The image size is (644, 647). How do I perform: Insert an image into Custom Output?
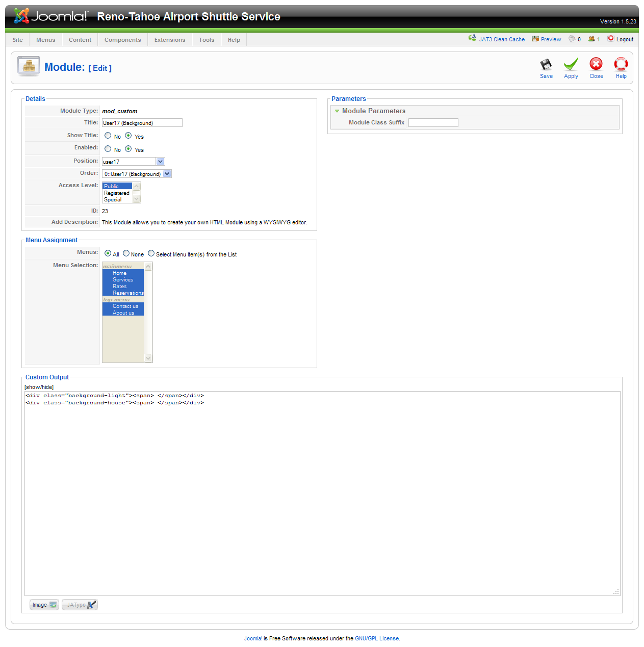pos(43,605)
